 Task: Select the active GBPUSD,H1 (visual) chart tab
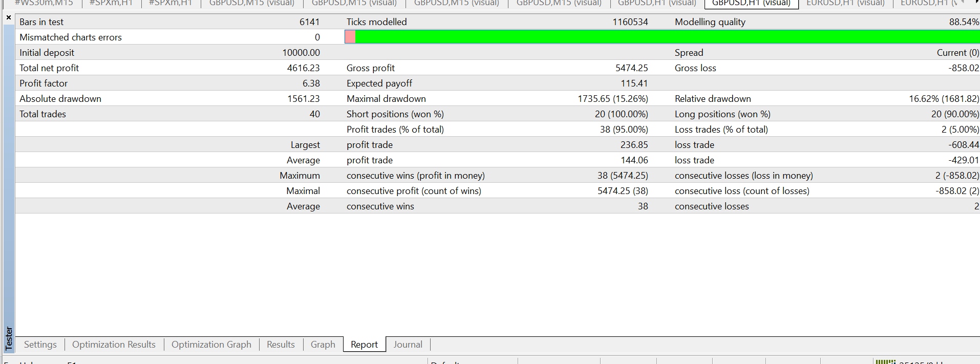(x=751, y=3)
